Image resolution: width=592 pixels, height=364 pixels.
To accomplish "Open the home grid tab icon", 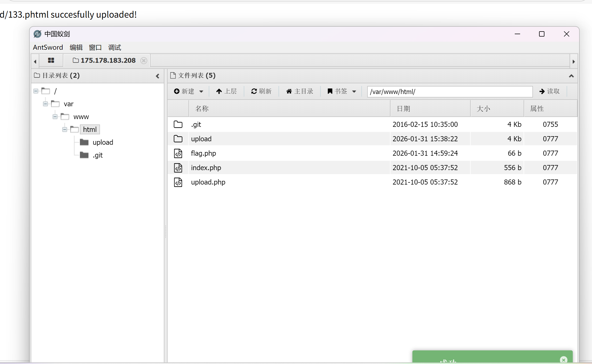I will pos(51,61).
